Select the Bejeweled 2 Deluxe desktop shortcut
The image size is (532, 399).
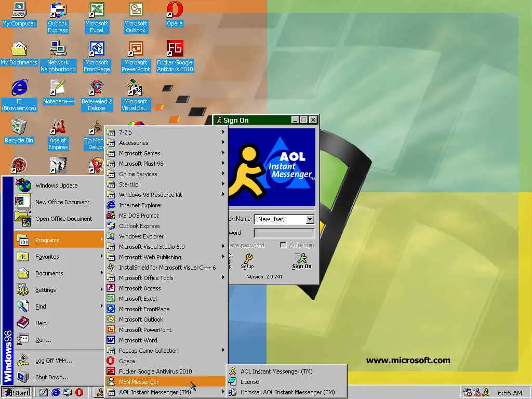pos(97,96)
